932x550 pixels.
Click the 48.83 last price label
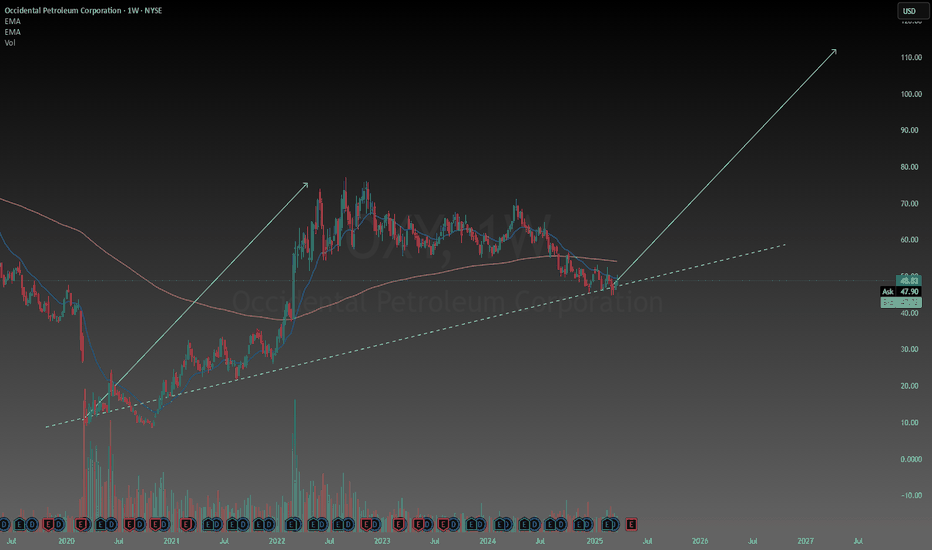909,281
